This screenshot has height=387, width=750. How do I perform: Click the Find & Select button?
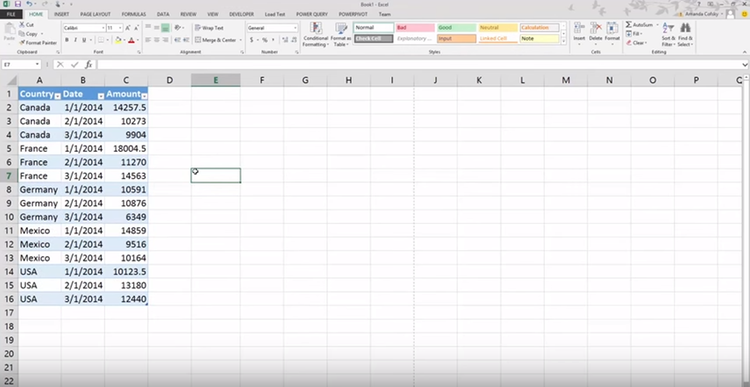tap(685, 33)
